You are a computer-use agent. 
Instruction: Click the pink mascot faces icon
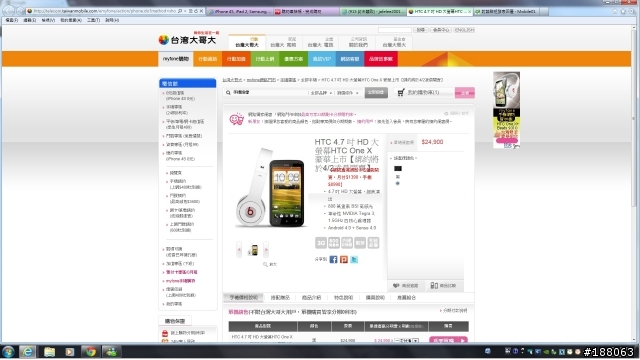click(236, 119)
